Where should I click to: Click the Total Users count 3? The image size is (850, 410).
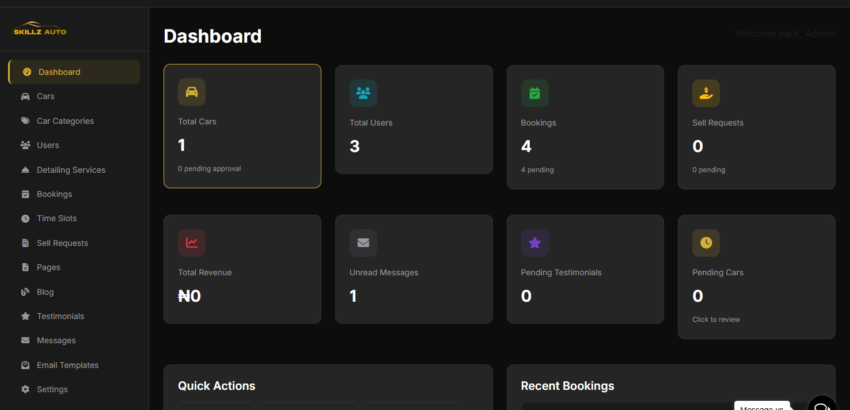(x=355, y=146)
